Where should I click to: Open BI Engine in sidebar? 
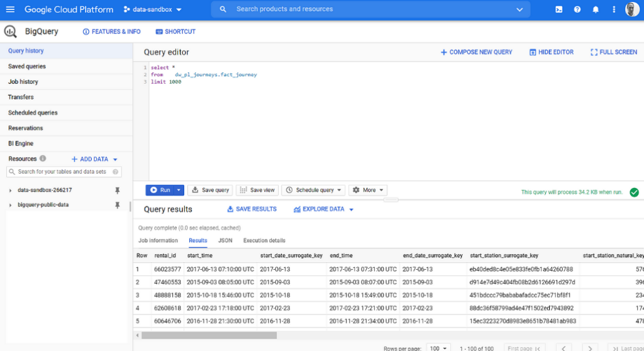66,143
